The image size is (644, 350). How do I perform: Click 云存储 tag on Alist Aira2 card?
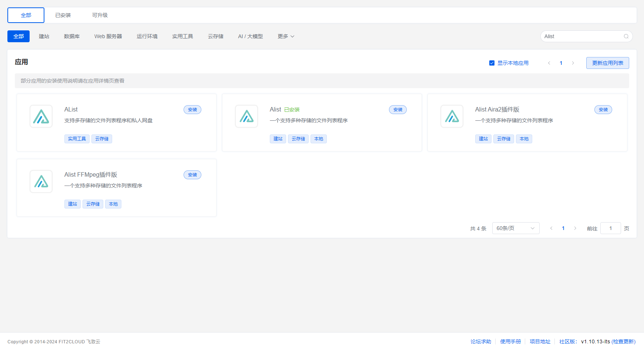click(x=504, y=139)
